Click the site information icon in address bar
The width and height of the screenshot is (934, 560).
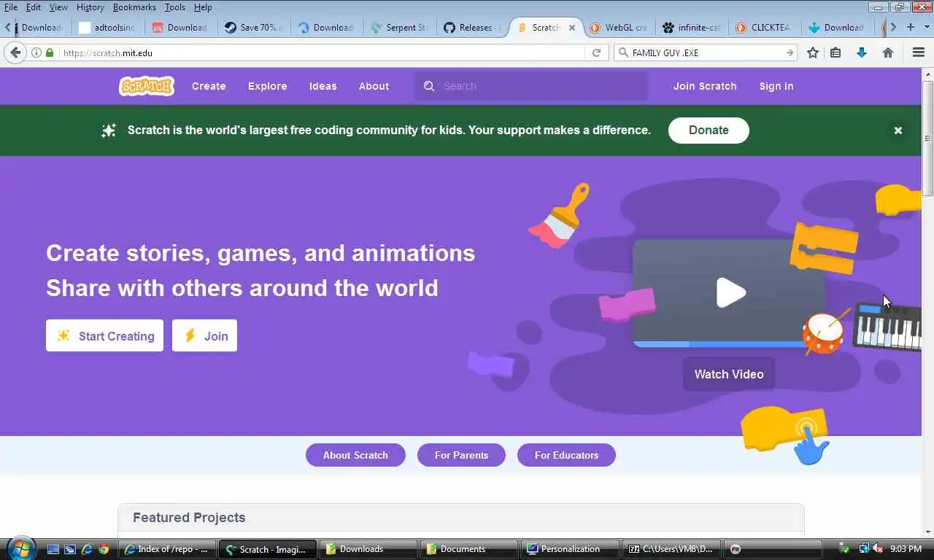(36, 52)
